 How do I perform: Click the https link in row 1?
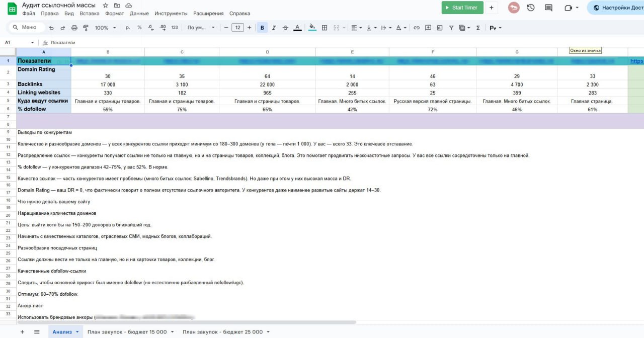(636, 61)
